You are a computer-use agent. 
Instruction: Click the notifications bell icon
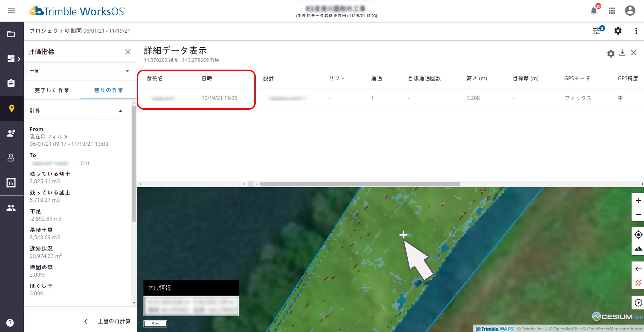pyautogui.click(x=594, y=11)
